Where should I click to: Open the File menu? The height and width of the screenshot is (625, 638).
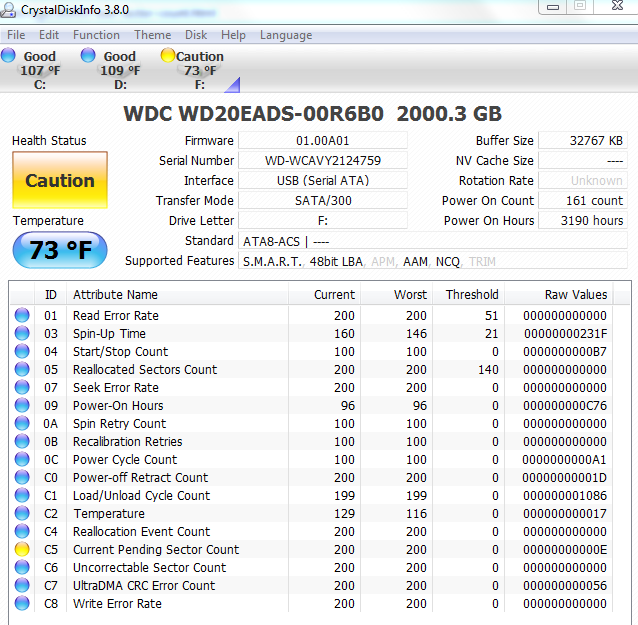tap(16, 35)
